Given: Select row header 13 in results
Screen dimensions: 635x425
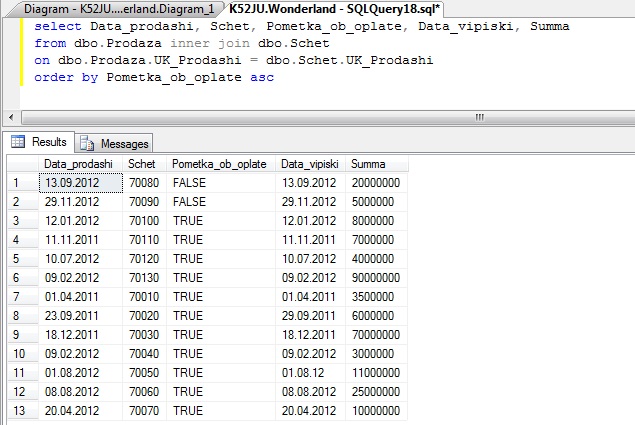Looking at the screenshot, I should (23, 410).
